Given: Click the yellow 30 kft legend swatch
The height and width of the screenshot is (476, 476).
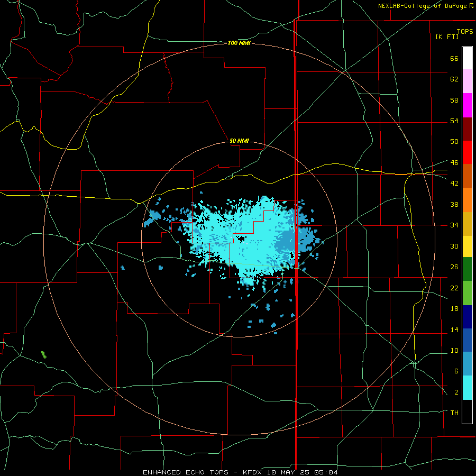Looking at the screenshot, I should (467, 246).
